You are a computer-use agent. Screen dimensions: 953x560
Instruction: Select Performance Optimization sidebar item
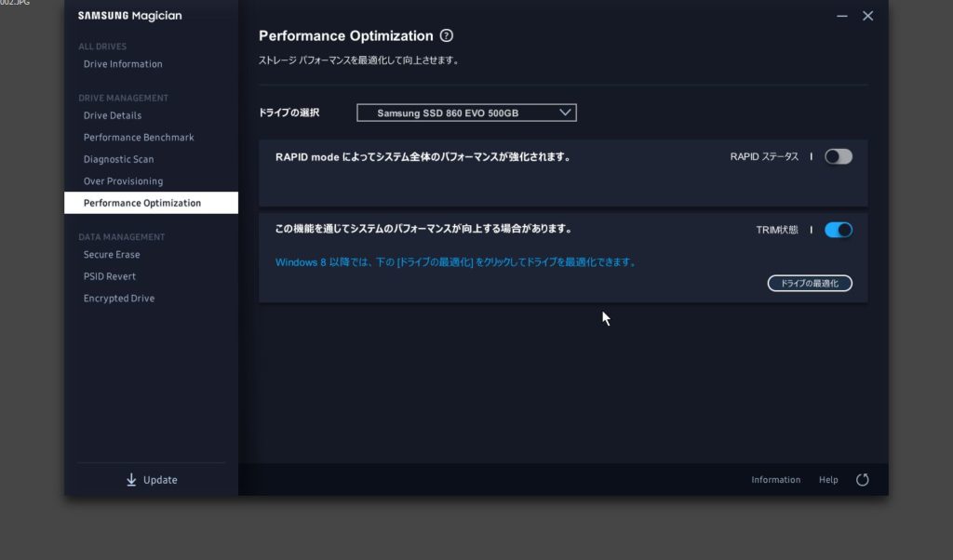(x=152, y=203)
